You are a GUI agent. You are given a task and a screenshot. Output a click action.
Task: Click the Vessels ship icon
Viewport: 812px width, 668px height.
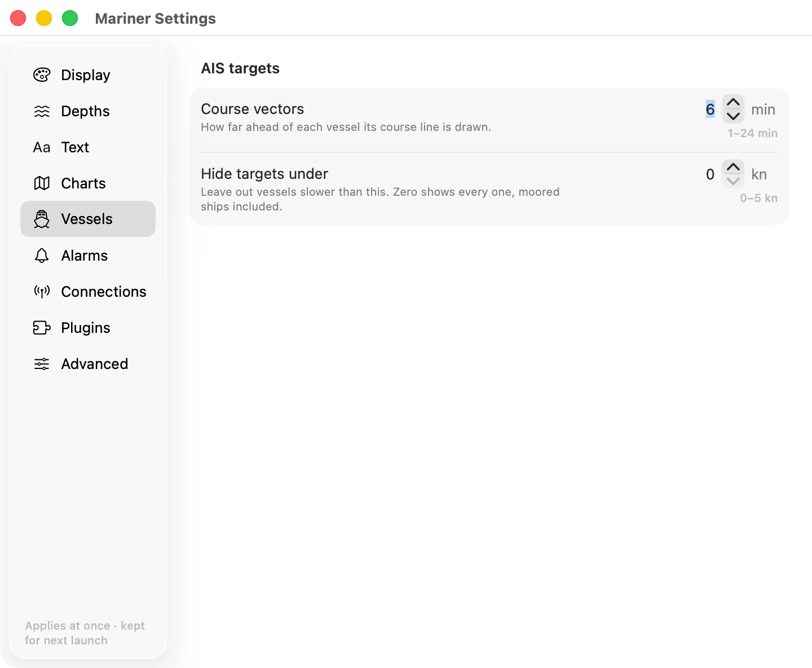click(x=42, y=219)
